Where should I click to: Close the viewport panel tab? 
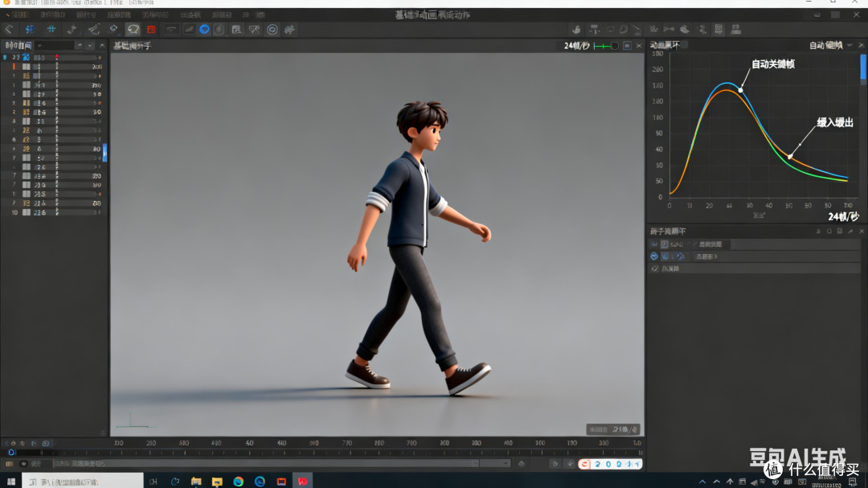pyautogui.click(x=639, y=46)
